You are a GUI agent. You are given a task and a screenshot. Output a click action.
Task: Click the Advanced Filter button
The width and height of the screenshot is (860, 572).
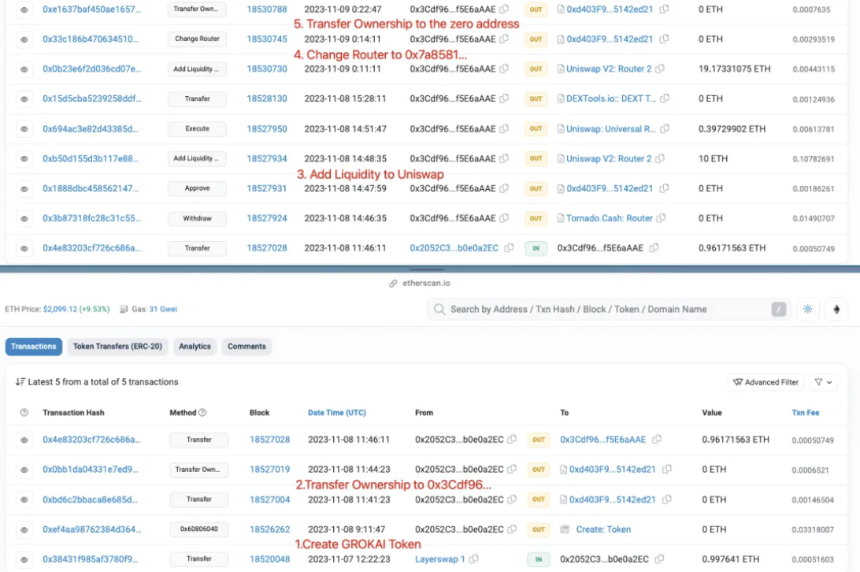pos(766,382)
